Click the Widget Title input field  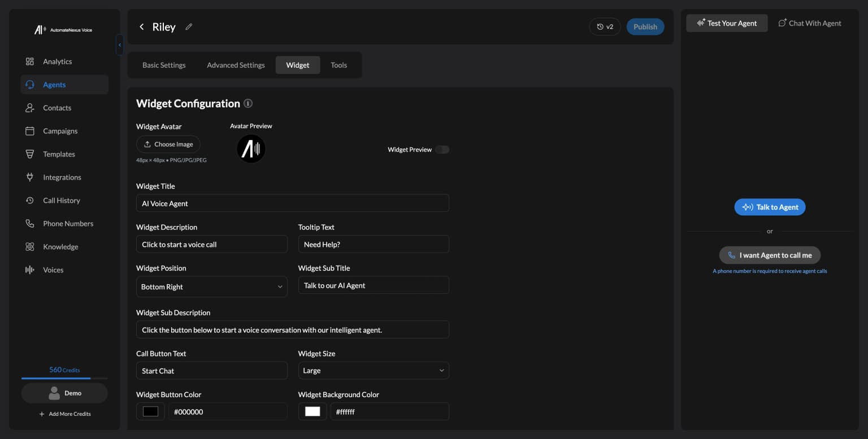293,203
